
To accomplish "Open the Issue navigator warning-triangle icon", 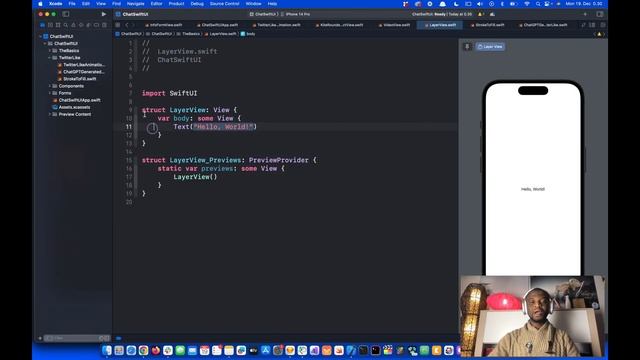I will tap(73, 25).
